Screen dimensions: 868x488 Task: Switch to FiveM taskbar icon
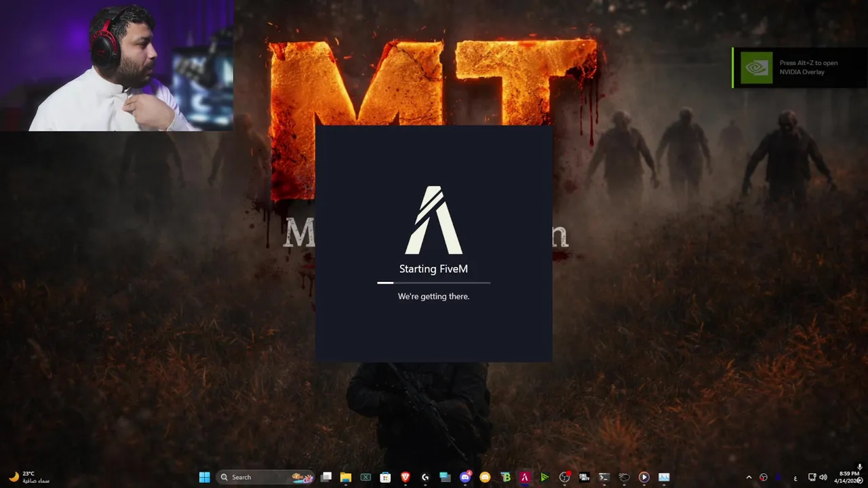coord(525,477)
